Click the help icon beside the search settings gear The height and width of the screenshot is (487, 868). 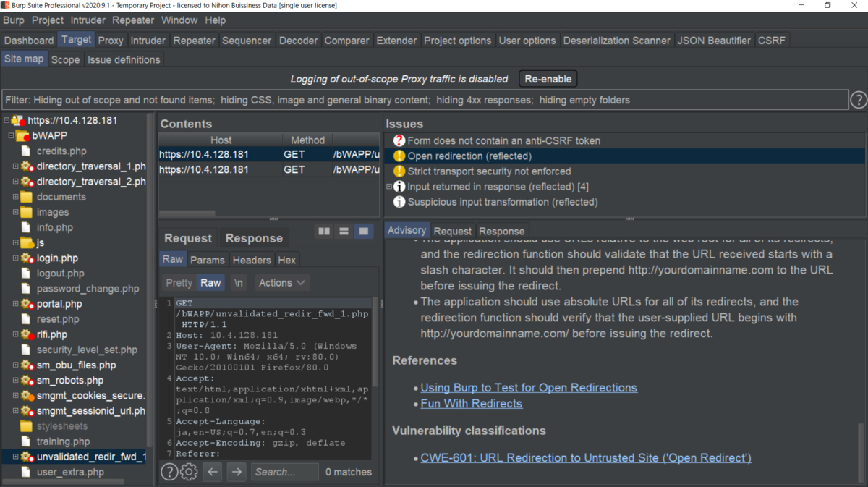(169, 472)
